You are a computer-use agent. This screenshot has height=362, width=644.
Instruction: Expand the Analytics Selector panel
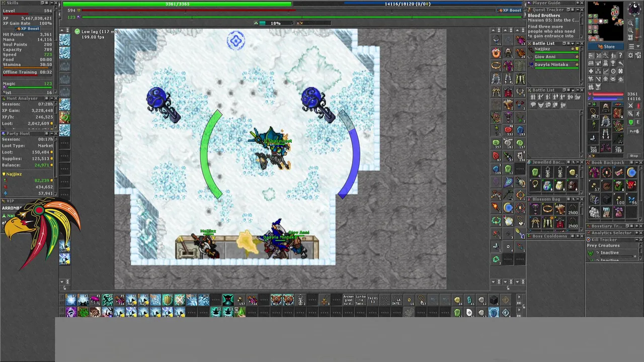click(x=636, y=233)
